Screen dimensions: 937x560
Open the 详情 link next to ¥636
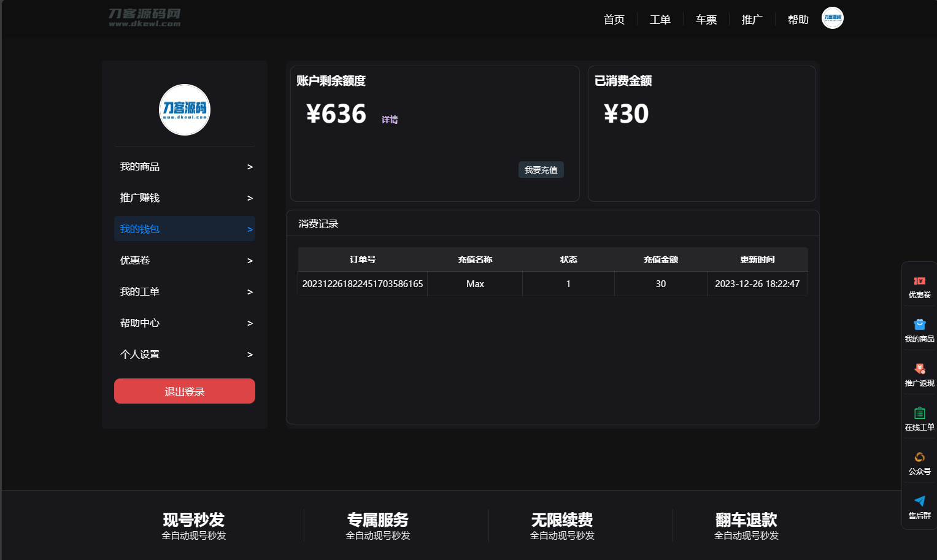[x=390, y=119]
